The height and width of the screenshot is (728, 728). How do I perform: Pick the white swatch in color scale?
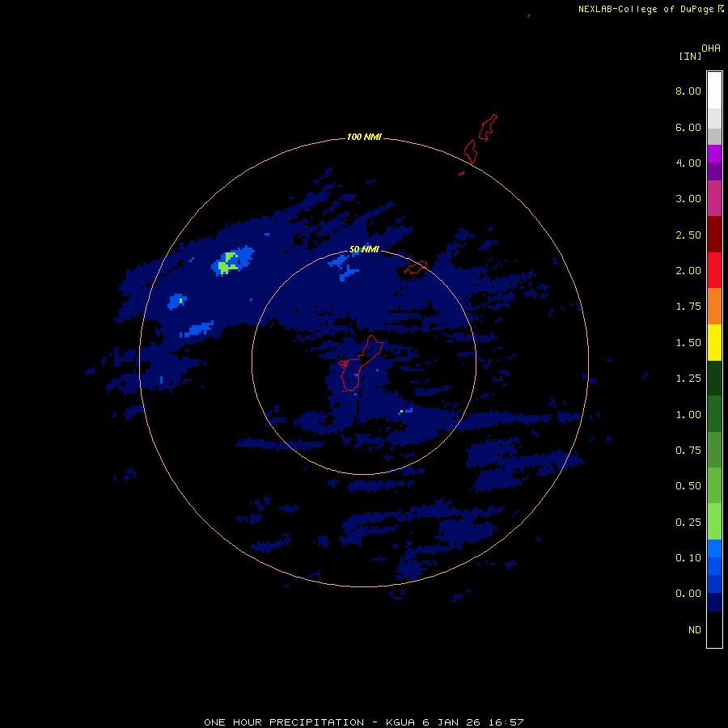[714, 91]
